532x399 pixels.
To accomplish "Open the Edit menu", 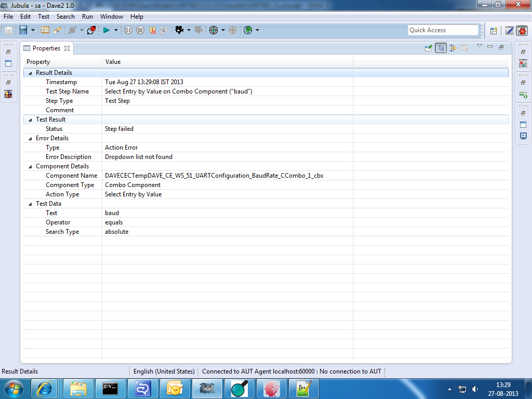I will [25, 17].
